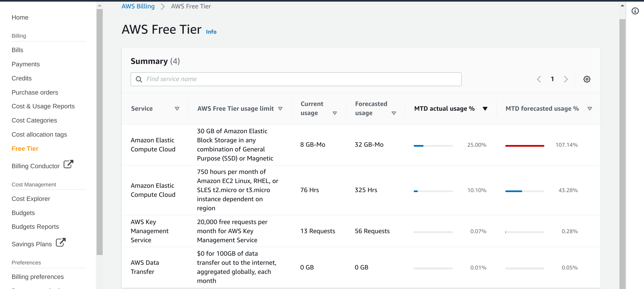This screenshot has height=289, width=644.
Task: Open Cost allocation tags page
Action: pyautogui.click(x=39, y=135)
